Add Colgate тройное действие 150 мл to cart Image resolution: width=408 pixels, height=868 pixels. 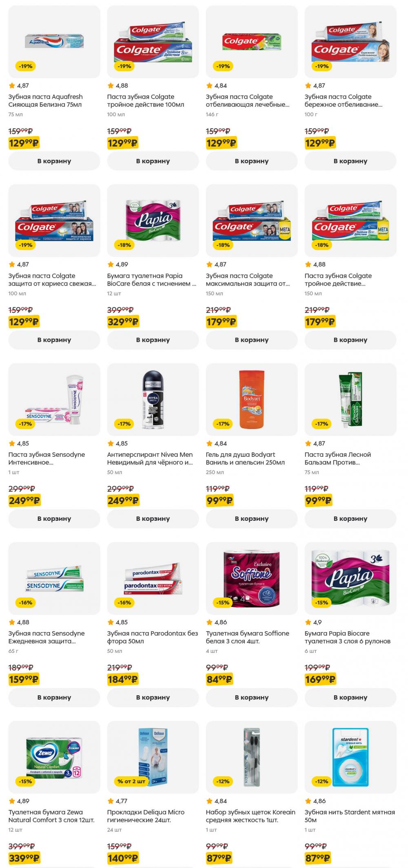(350, 340)
